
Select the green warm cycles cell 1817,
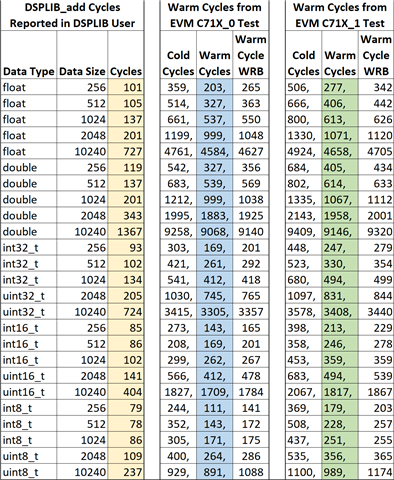[x=340, y=392]
